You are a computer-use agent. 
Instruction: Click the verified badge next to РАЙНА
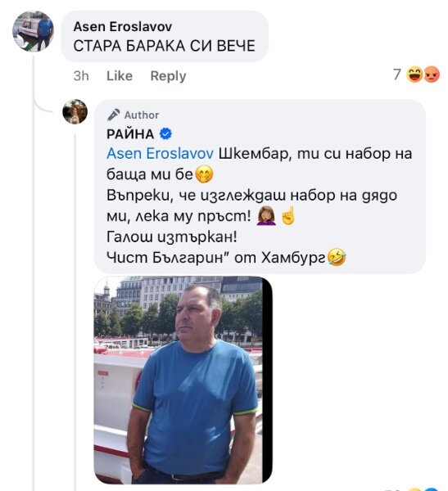tap(165, 134)
